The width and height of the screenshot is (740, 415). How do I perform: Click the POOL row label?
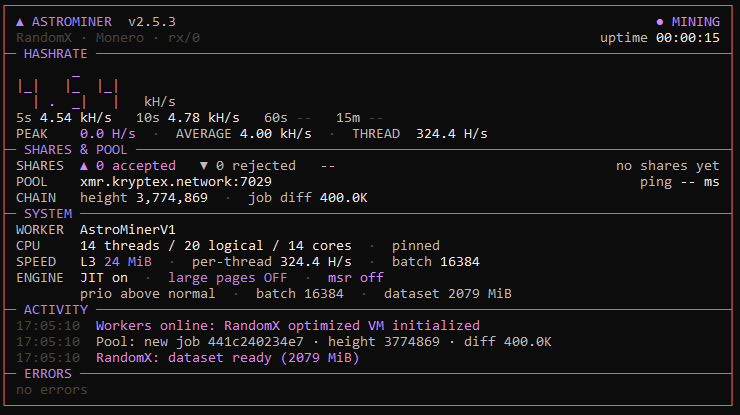point(32,182)
